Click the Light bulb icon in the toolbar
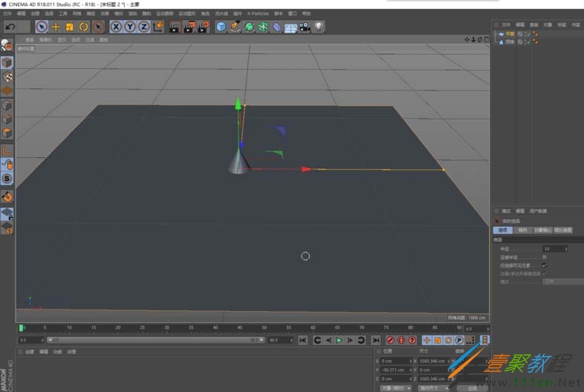This screenshot has height=392, width=584. click(319, 27)
